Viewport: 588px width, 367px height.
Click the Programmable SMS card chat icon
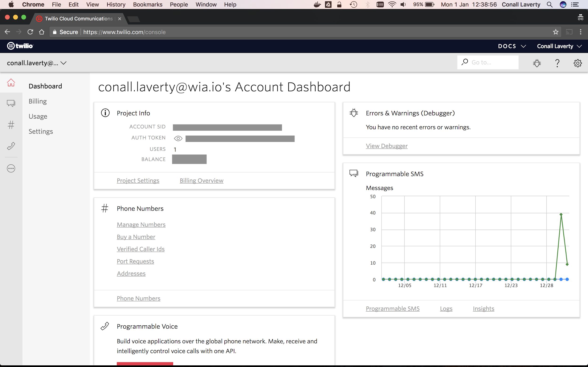point(354,173)
